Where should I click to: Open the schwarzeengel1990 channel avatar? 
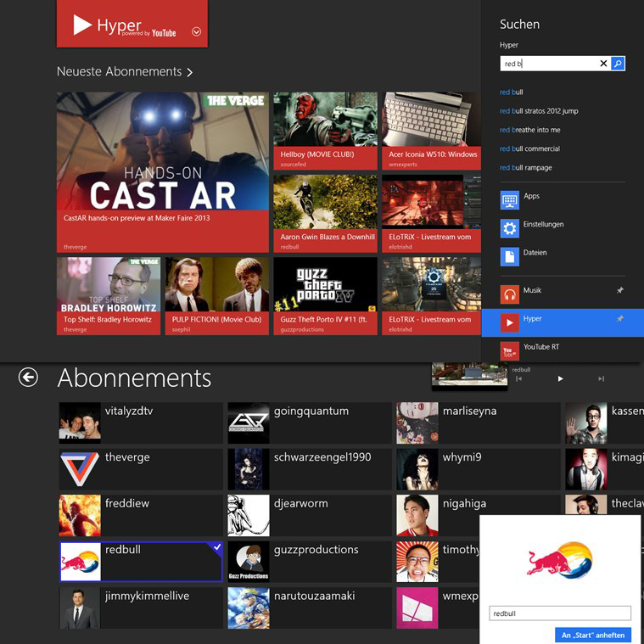click(x=249, y=469)
